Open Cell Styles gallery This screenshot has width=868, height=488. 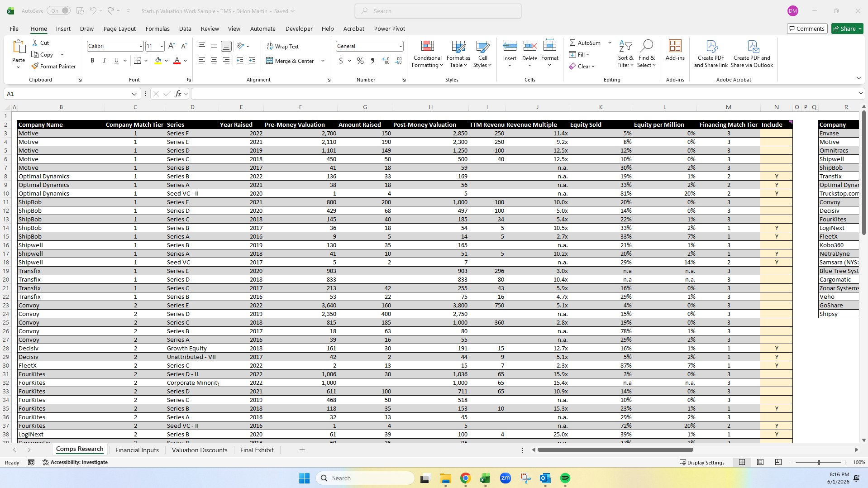pyautogui.click(x=482, y=54)
